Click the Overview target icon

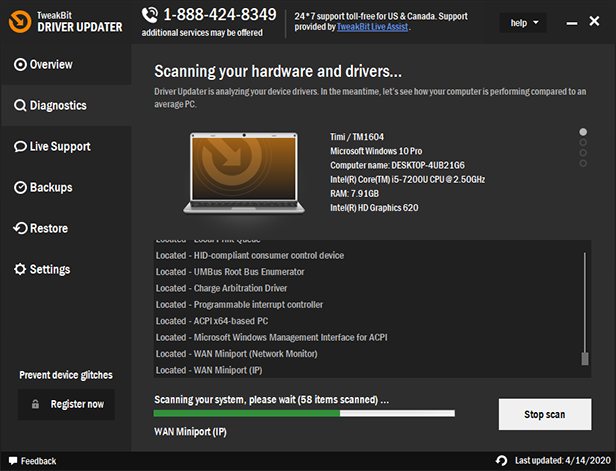[x=20, y=64]
